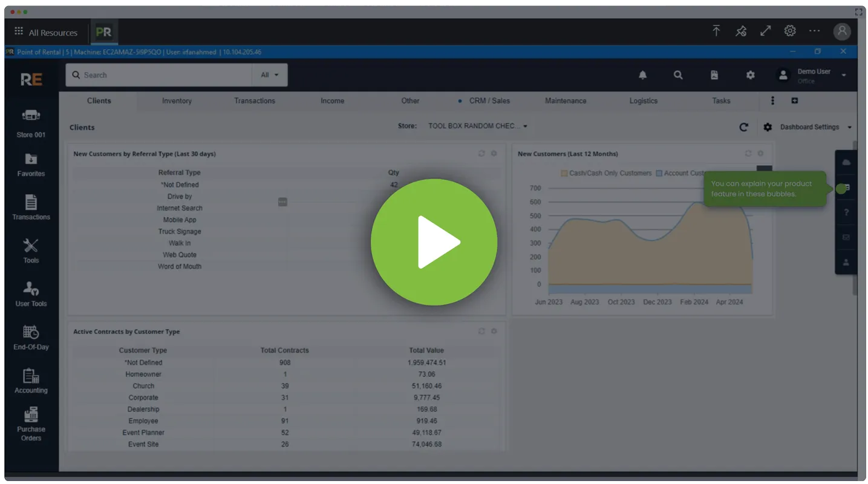The height and width of the screenshot is (484, 868).
Task: Click into the Search input field
Action: pos(159,75)
